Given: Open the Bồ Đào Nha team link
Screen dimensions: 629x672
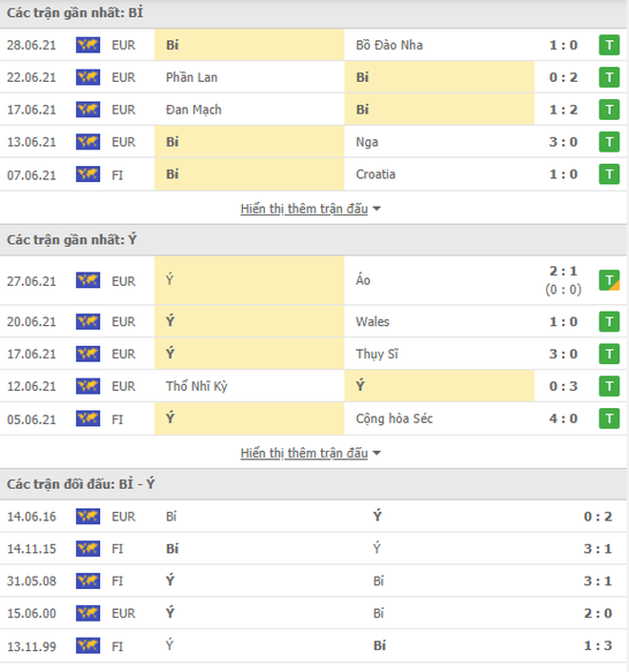Looking at the screenshot, I should (389, 45).
